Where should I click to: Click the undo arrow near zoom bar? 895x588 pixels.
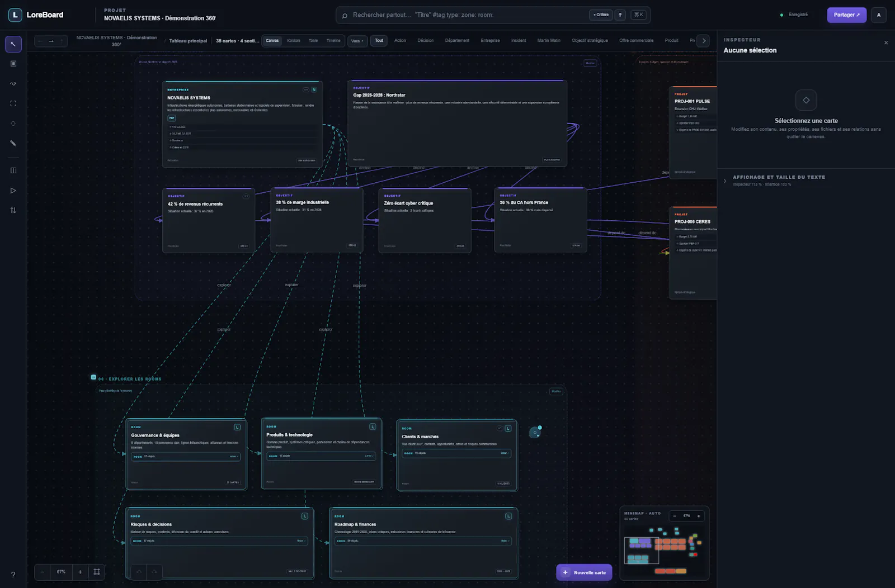click(x=139, y=572)
